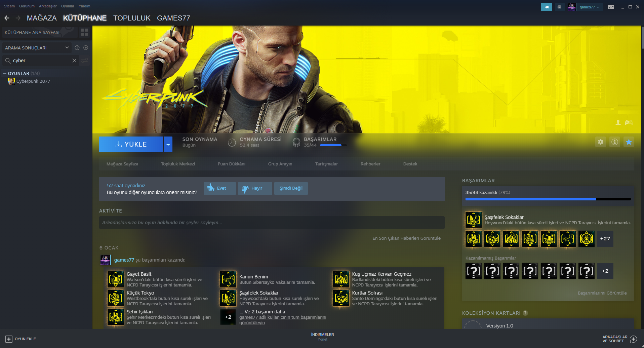
Task: Click the '+2' tile beside 'Ve 2 başarım daha'
Action: tap(228, 317)
